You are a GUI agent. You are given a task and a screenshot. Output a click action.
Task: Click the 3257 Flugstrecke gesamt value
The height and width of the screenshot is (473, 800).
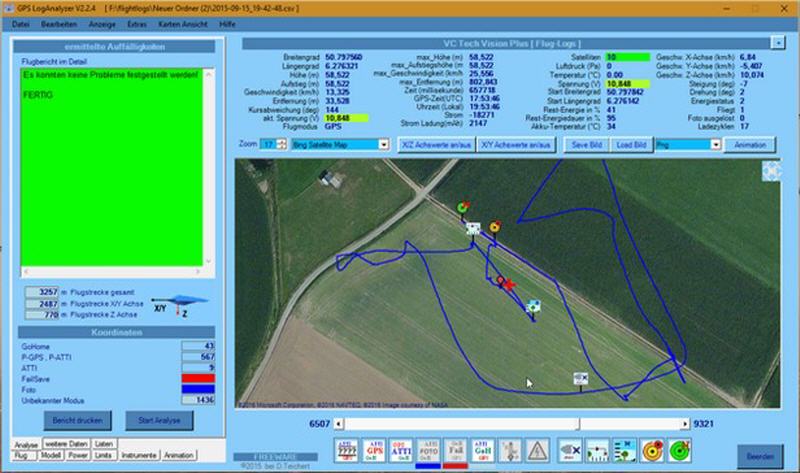42,292
